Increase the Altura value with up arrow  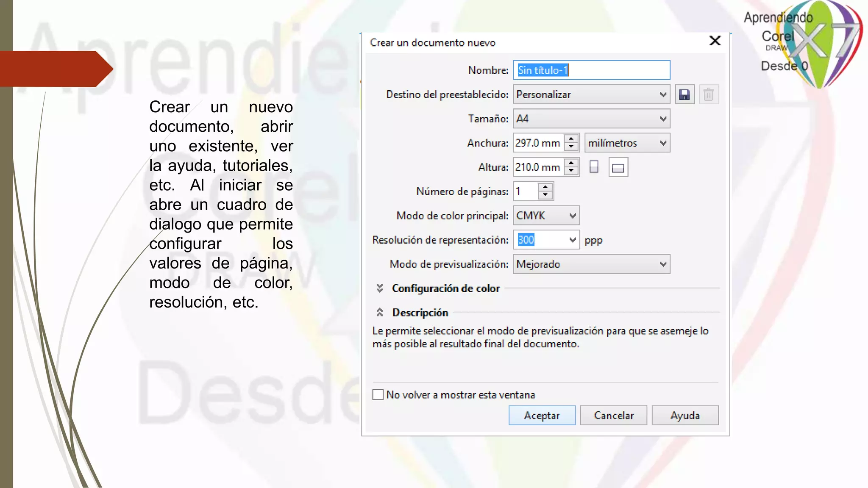click(571, 163)
